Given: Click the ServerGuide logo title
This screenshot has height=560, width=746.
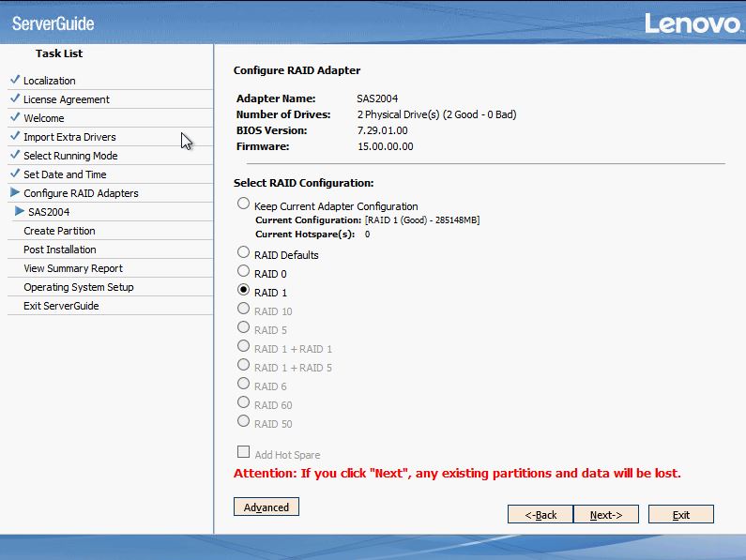Looking at the screenshot, I should [x=53, y=23].
